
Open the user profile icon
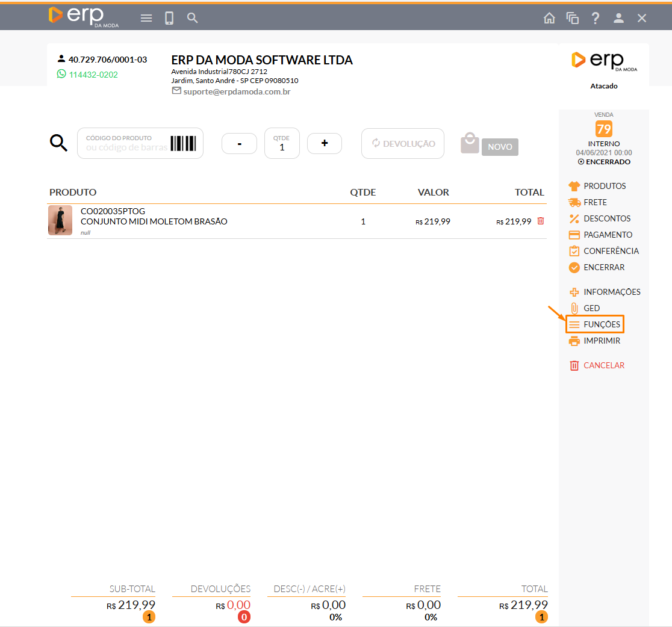click(x=618, y=18)
